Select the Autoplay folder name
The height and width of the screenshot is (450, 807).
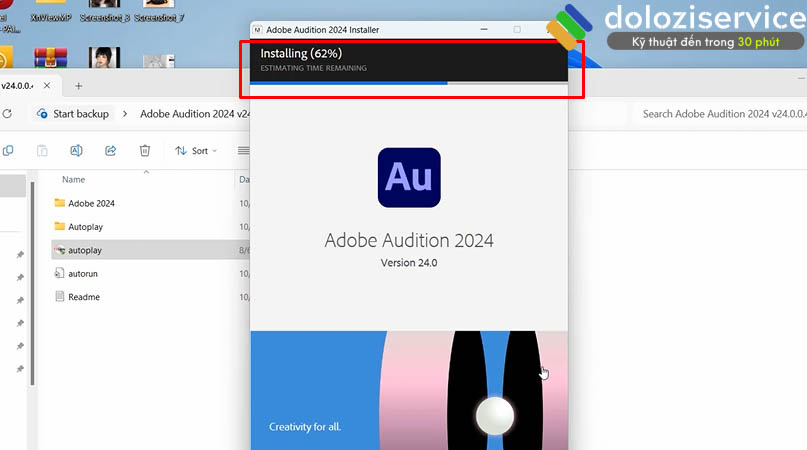pyautogui.click(x=85, y=227)
